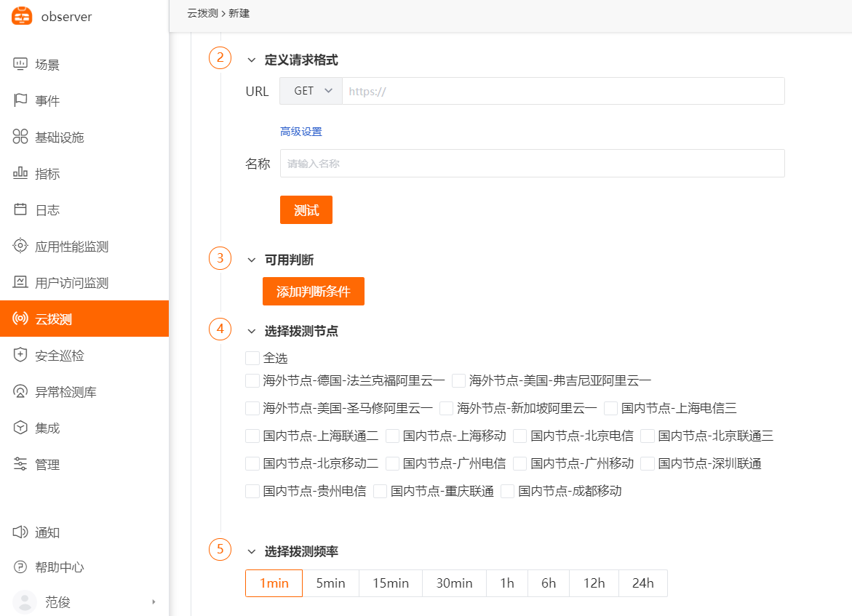Set frequency to 1h

coord(507,583)
